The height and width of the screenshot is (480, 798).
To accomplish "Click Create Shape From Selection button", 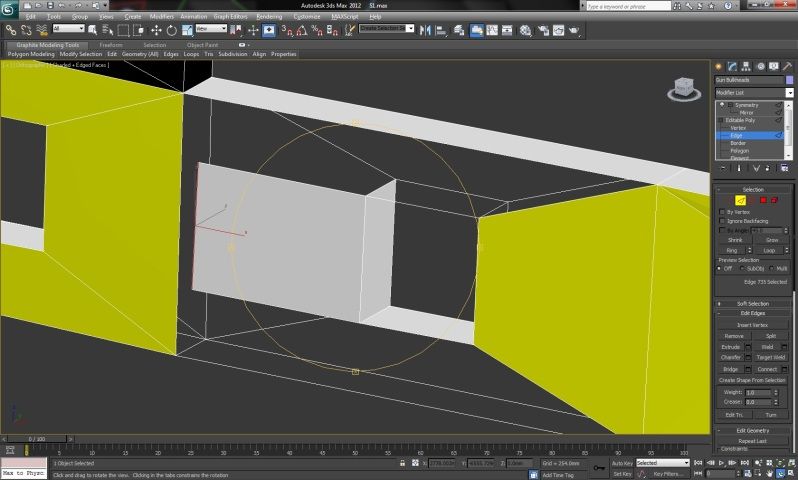I will pyautogui.click(x=752, y=380).
